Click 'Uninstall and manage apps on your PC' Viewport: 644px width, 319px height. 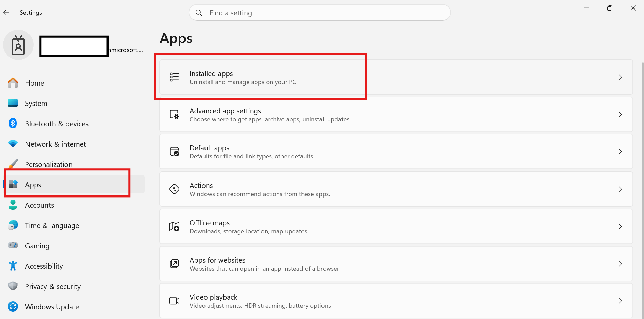[x=243, y=82]
